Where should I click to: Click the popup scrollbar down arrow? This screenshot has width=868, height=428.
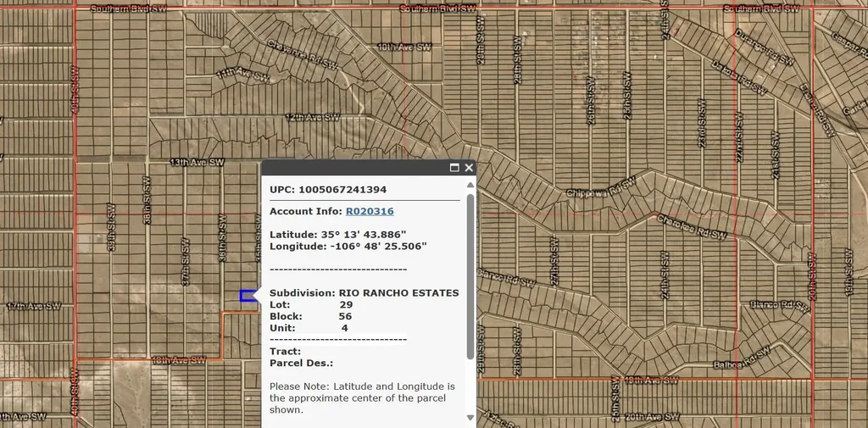pyautogui.click(x=470, y=417)
